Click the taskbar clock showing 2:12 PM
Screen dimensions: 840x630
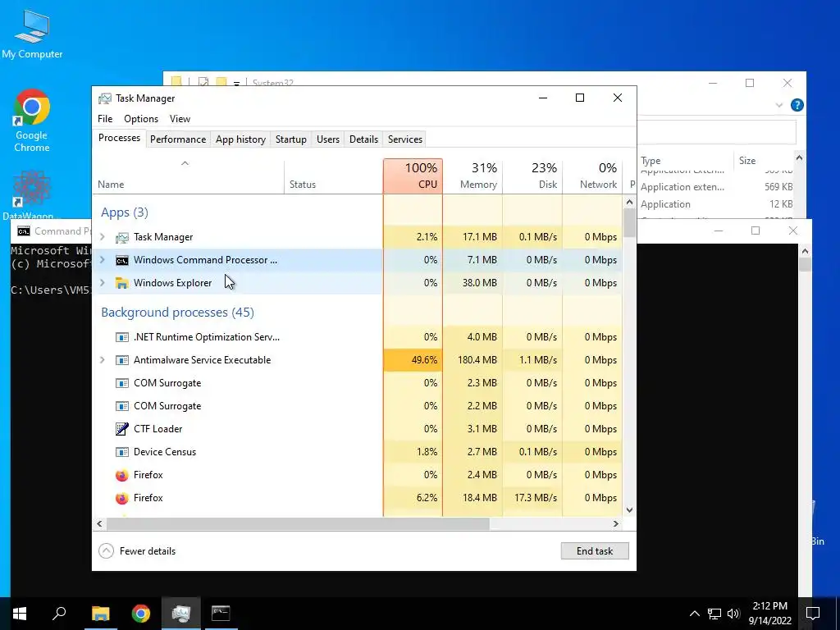[769, 614]
